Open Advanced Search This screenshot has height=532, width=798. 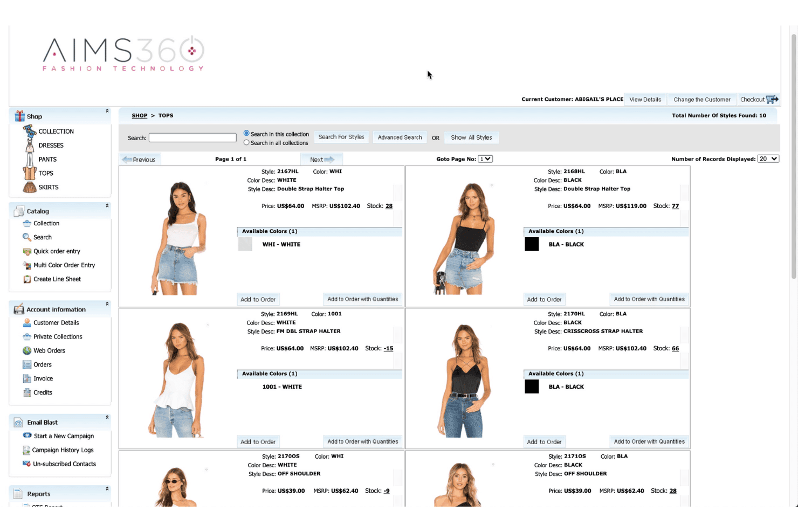pos(400,137)
